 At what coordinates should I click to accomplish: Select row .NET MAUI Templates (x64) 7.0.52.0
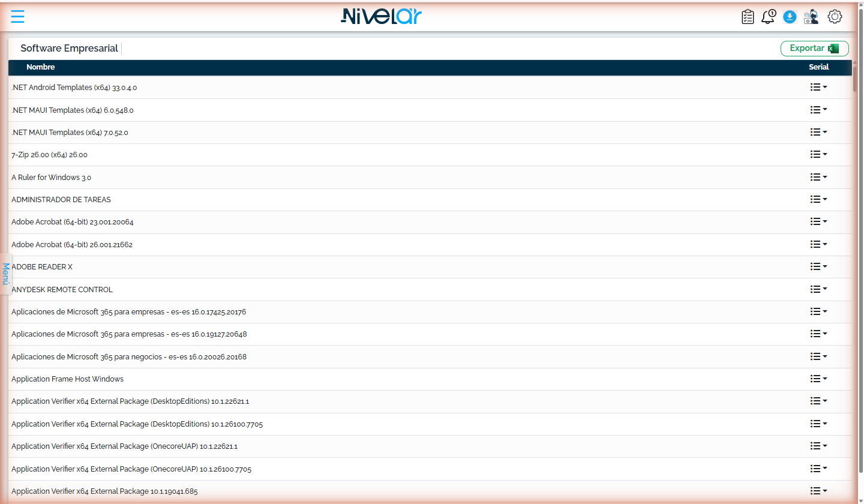pyautogui.click(x=430, y=133)
